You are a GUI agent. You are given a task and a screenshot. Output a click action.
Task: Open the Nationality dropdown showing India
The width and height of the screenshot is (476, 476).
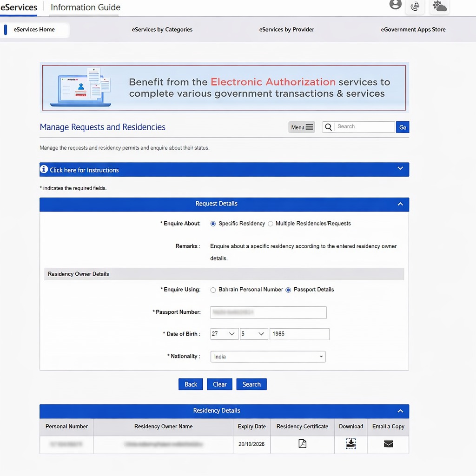click(x=268, y=356)
